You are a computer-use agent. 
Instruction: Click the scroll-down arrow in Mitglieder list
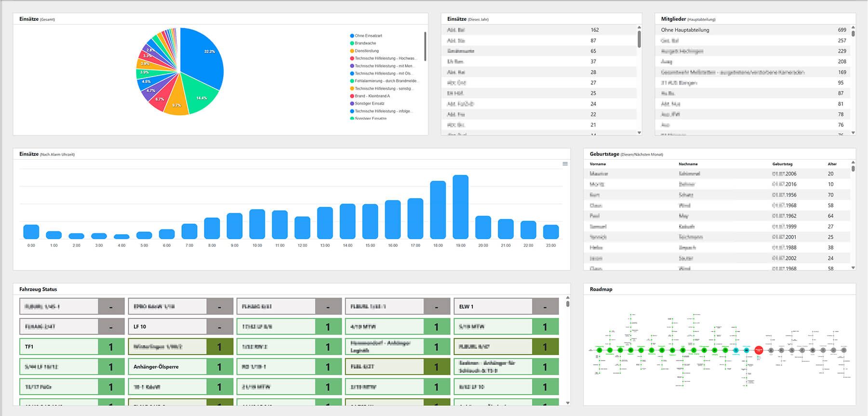tap(853, 133)
